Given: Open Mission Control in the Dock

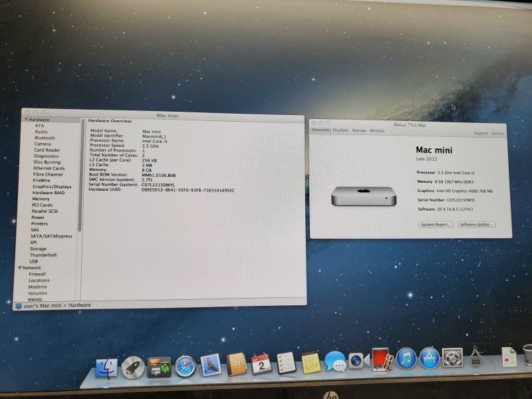Looking at the screenshot, I should 159,367.
